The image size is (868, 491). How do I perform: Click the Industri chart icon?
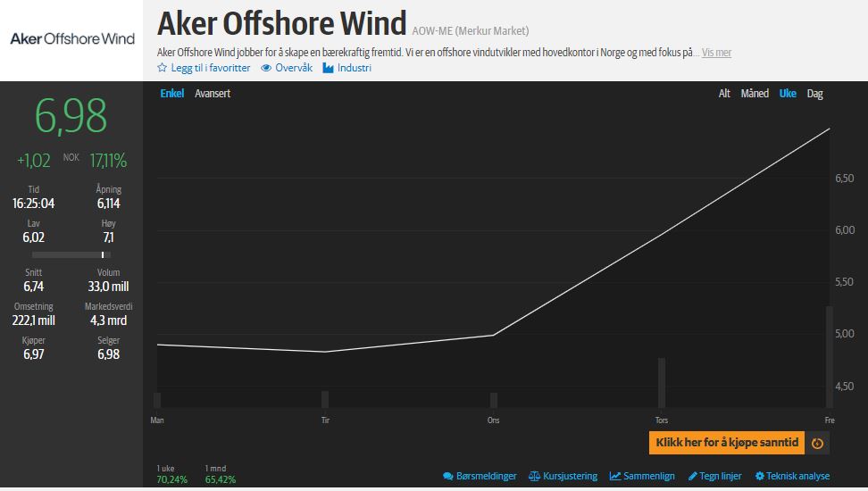click(329, 68)
